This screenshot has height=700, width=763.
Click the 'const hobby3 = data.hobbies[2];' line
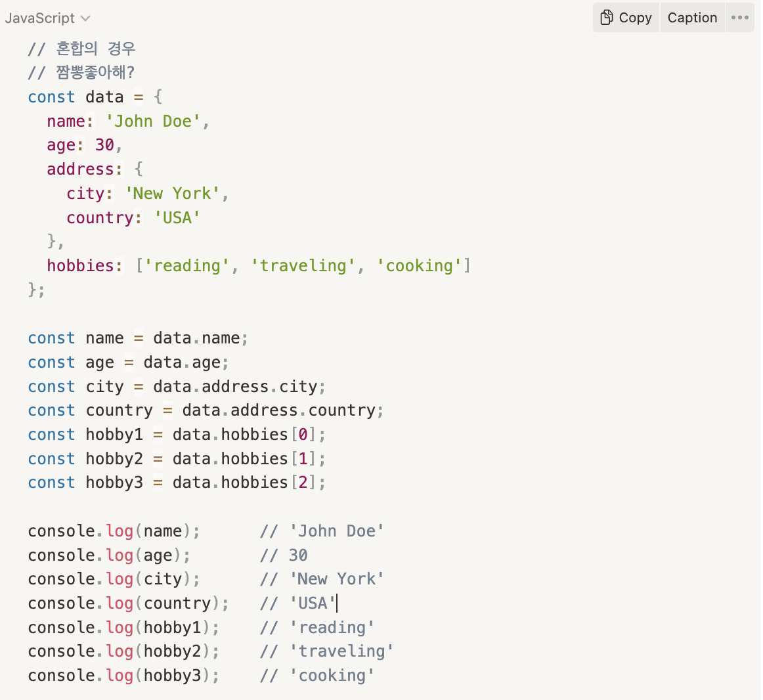pos(177,483)
